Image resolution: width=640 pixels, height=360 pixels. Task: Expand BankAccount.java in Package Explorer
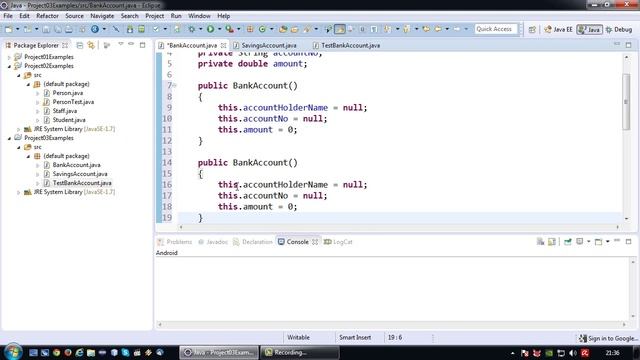pyautogui.click(x=38, y=165)
